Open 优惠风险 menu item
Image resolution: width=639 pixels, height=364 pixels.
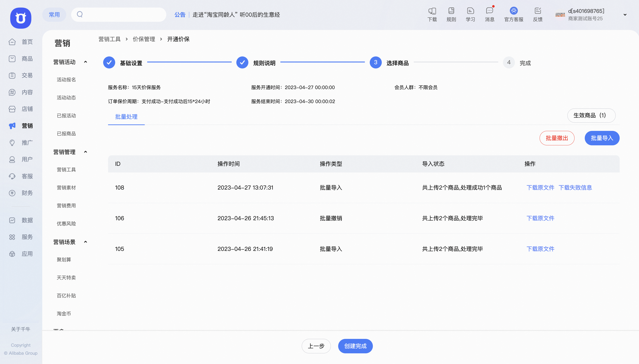(x=66, y=224)
